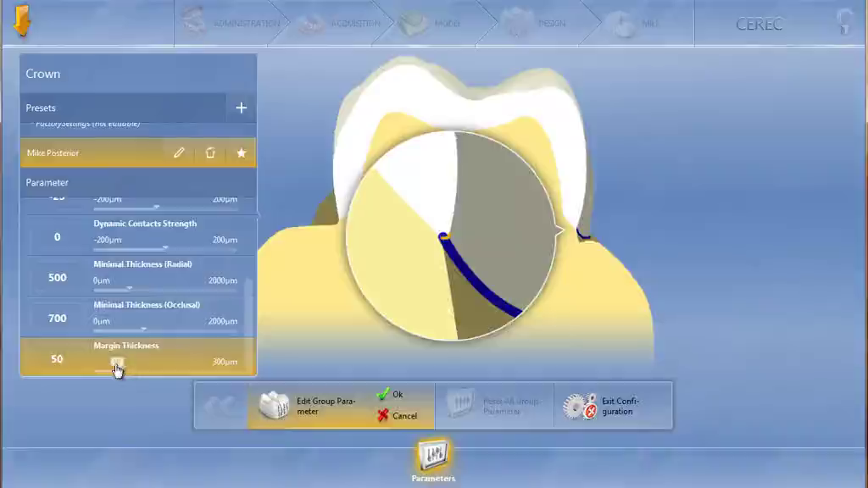Image resolution: width=868 pixels, height=488 pixels.
Task: Click the Minimal Thickness Occlusal value 700
Action: [57, 319]
